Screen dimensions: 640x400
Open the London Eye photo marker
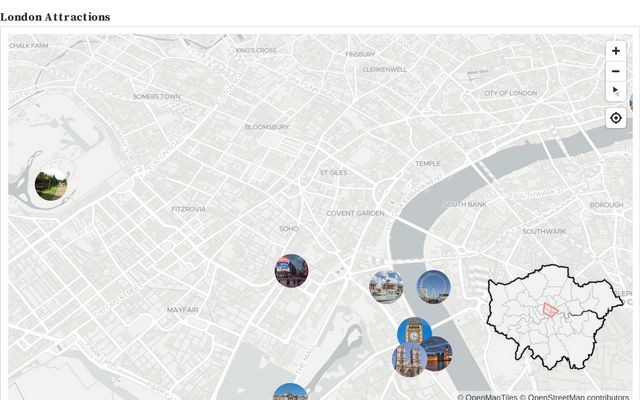click(x=433, y=286)
